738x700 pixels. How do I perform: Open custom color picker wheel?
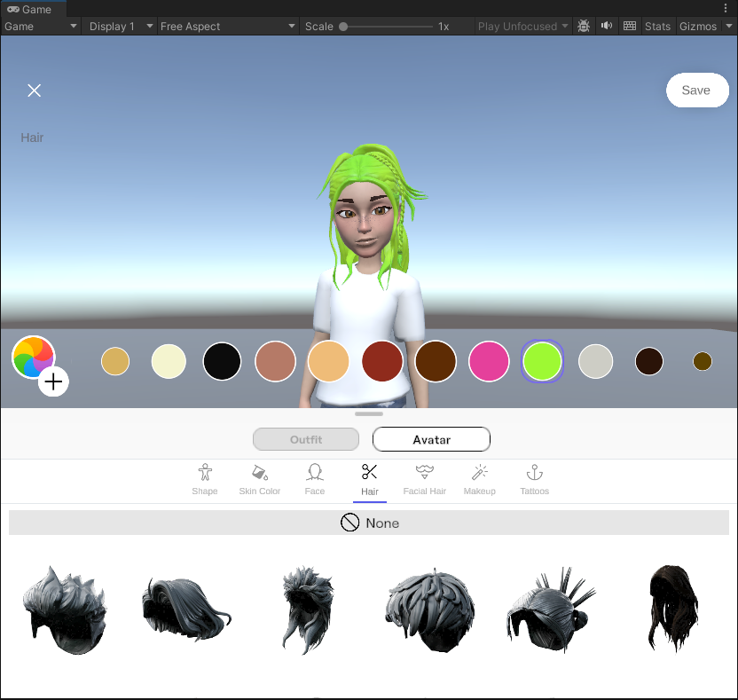(x=34, y=358)
